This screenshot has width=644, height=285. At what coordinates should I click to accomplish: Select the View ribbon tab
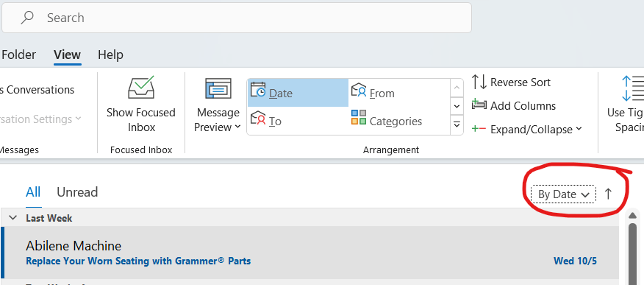point(68,54)
